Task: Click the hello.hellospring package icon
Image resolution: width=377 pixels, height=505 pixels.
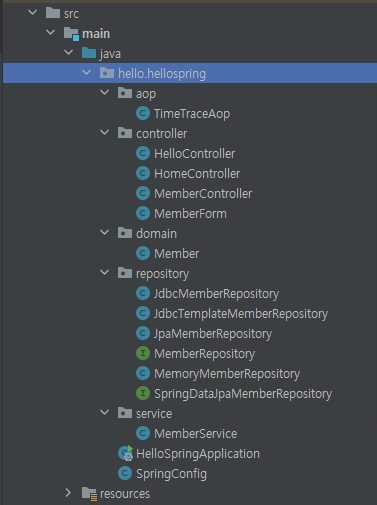Action: pyautogui.click(x=107, y=73)
